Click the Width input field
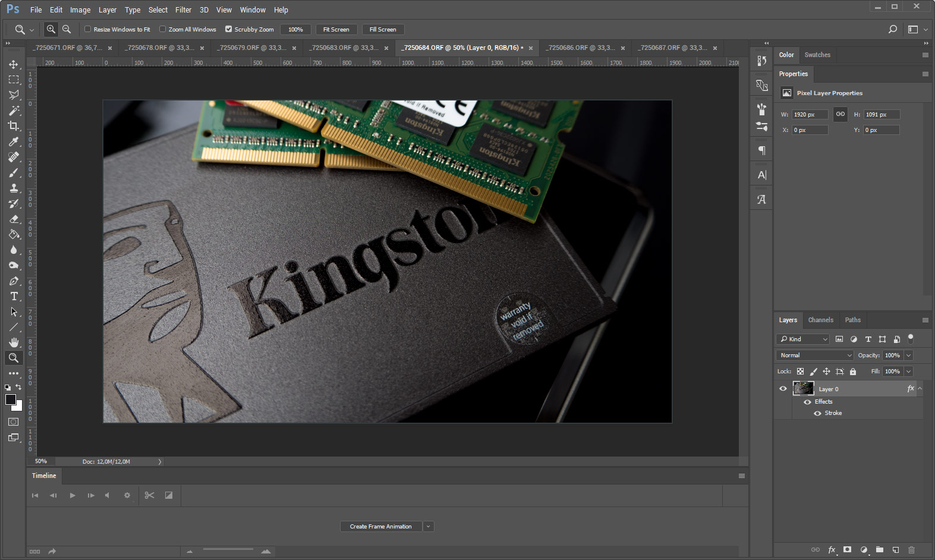 click(810, 114)
